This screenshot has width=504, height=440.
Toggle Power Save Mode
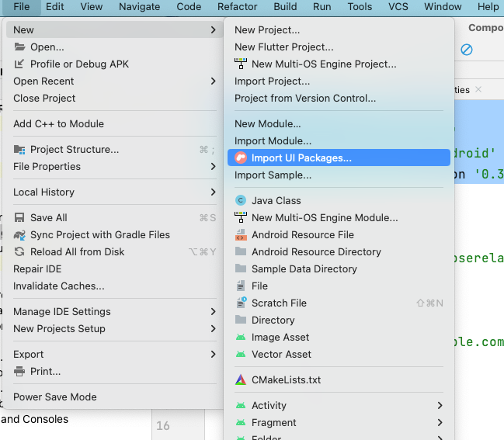pos(114,397)
